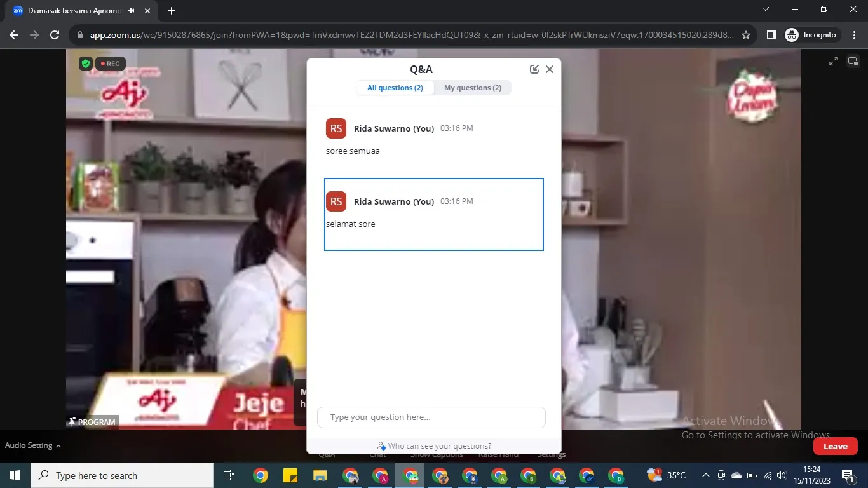Open 'Who can see your questions?' link
868x488 pixels.
pyautogui.click(x=434, y=446)
